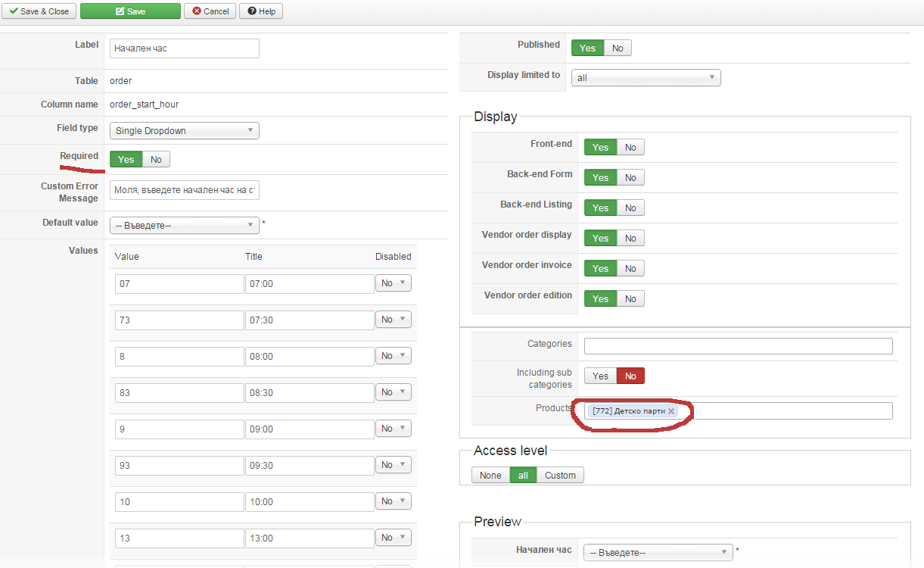Click the green Save button
Image resolution: width=924 pixels, height=568 pixels.
click(130, 11)
